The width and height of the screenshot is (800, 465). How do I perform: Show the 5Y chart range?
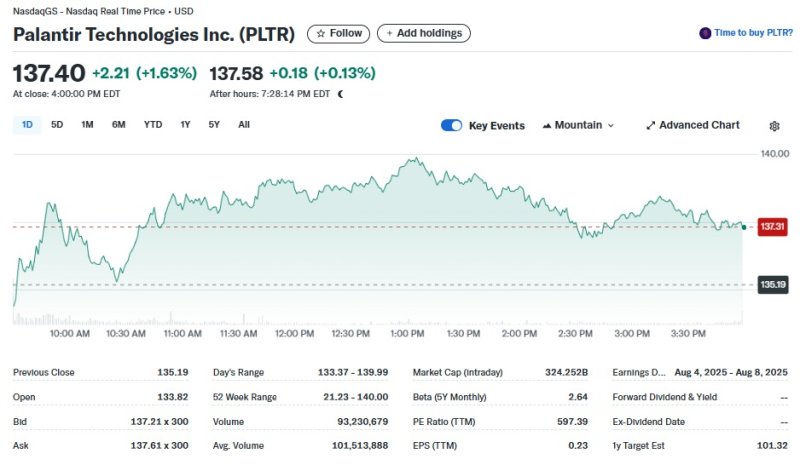tap(214, 125)
